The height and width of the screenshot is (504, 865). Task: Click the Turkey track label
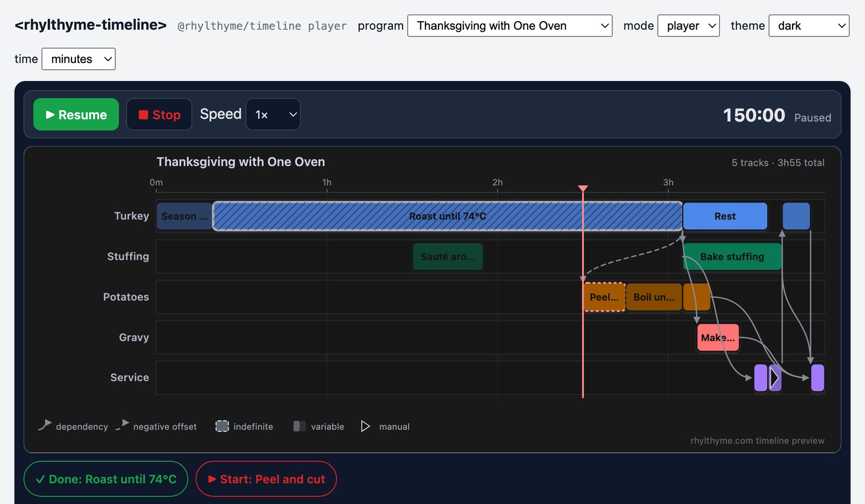point(131,216)
